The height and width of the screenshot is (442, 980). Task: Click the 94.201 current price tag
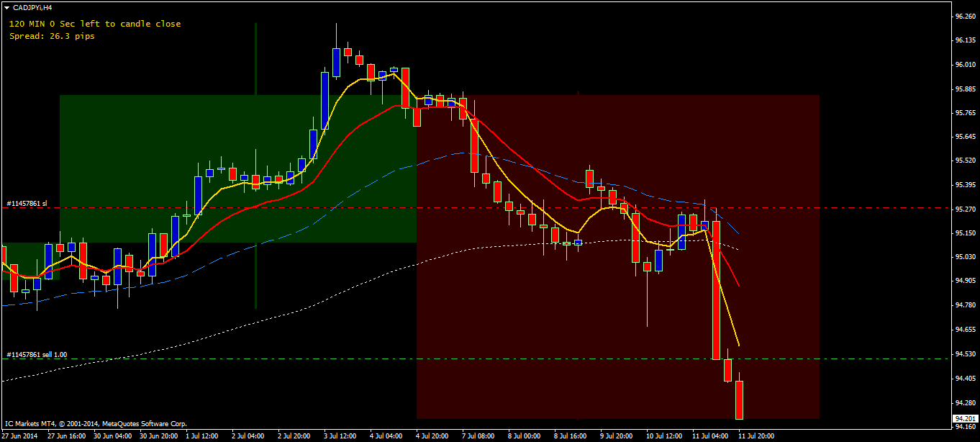[964, 418]
